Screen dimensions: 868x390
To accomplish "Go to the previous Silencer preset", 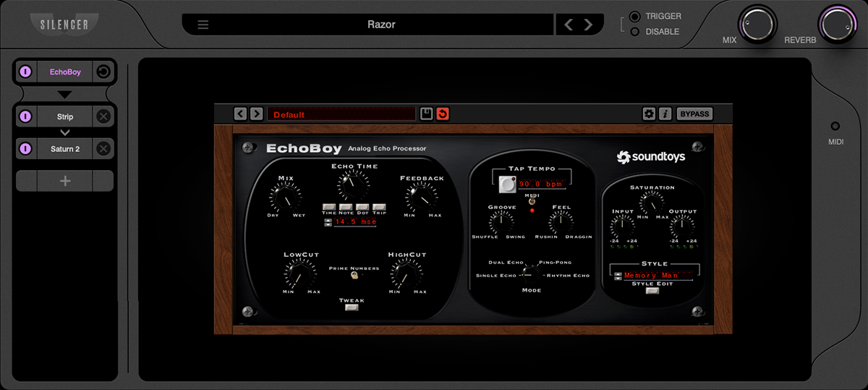I will click(569, 25).
